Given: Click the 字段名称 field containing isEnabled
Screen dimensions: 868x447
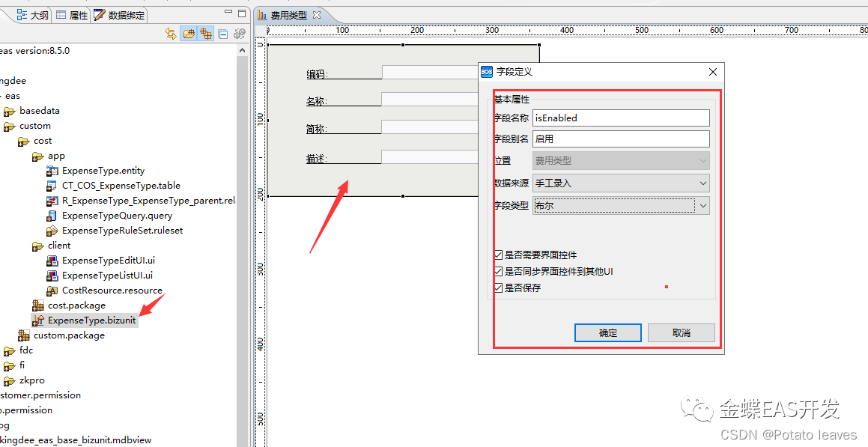Looking at the screenshot, I should pos(621,118).
